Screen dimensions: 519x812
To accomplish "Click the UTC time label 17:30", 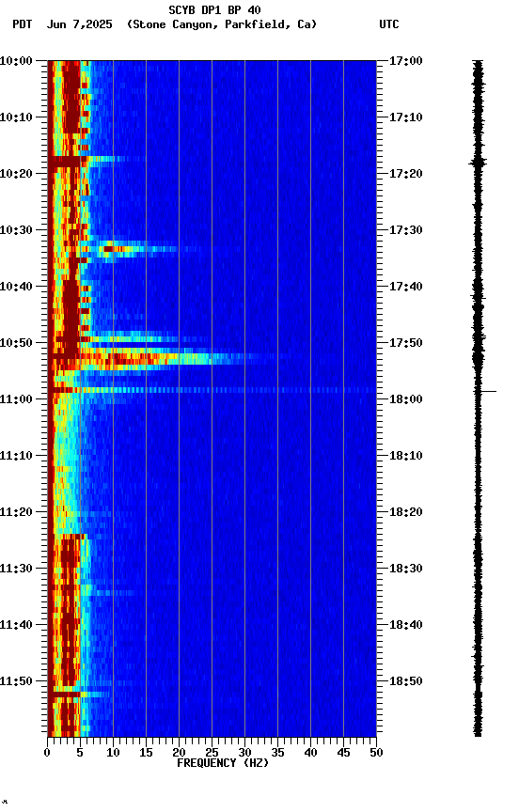I will tap(406, 230).
